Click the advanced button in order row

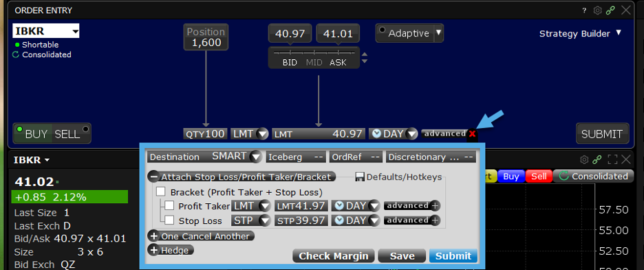(x=444, y=134)
